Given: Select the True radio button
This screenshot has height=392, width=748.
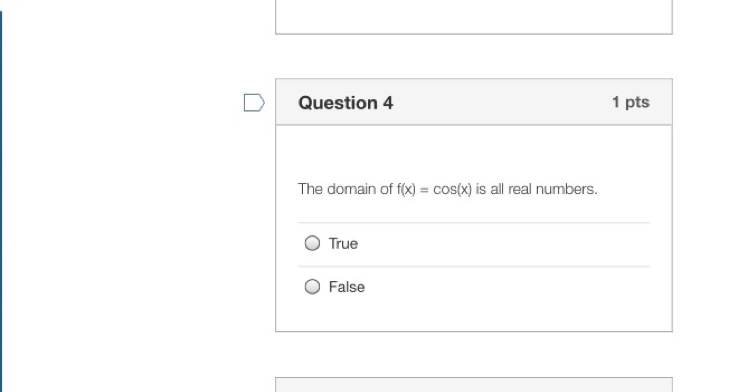Looking at the screenshot, I should (x=312, y=243).
